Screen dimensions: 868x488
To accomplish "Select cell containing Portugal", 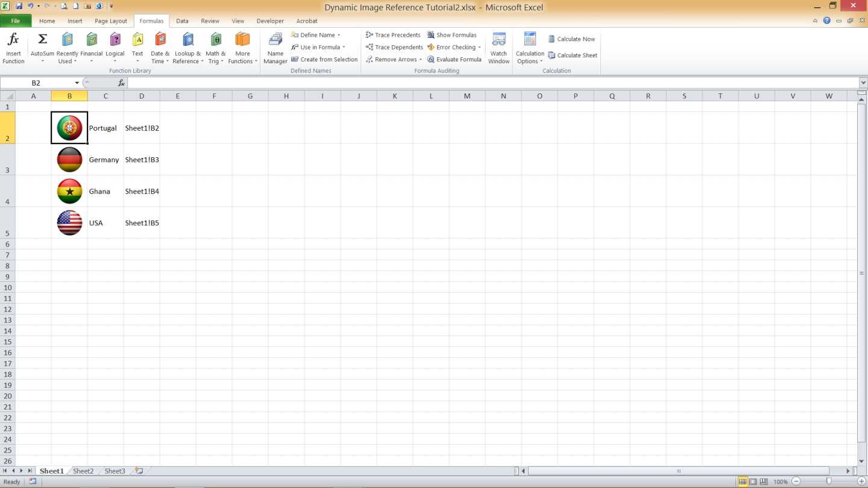I will [x=105, y=128].
